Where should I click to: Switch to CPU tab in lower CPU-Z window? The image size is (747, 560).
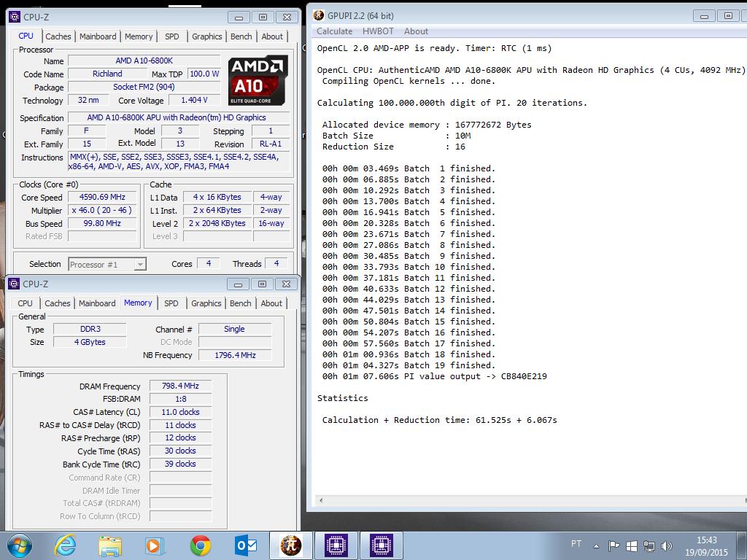click(26, 303)
